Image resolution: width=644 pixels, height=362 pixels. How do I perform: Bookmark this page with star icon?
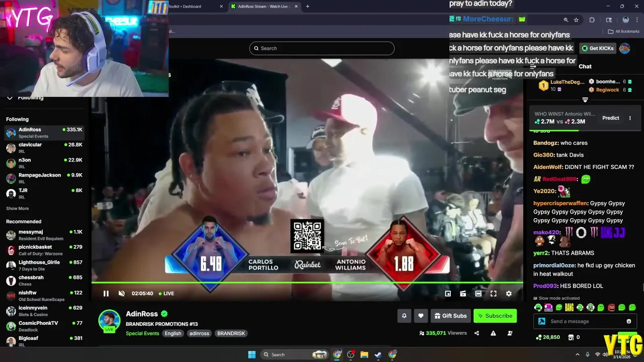pos(576,20)
